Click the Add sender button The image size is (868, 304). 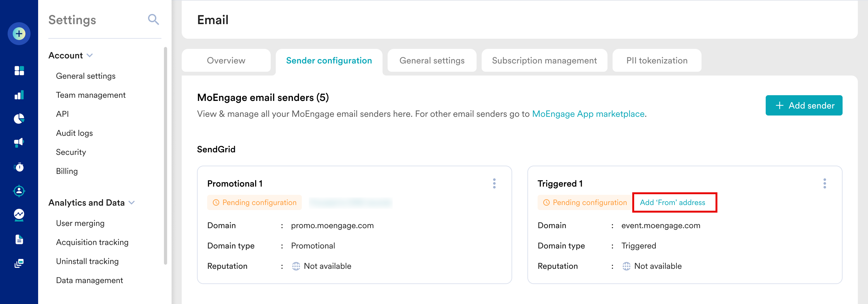point(804,105)
